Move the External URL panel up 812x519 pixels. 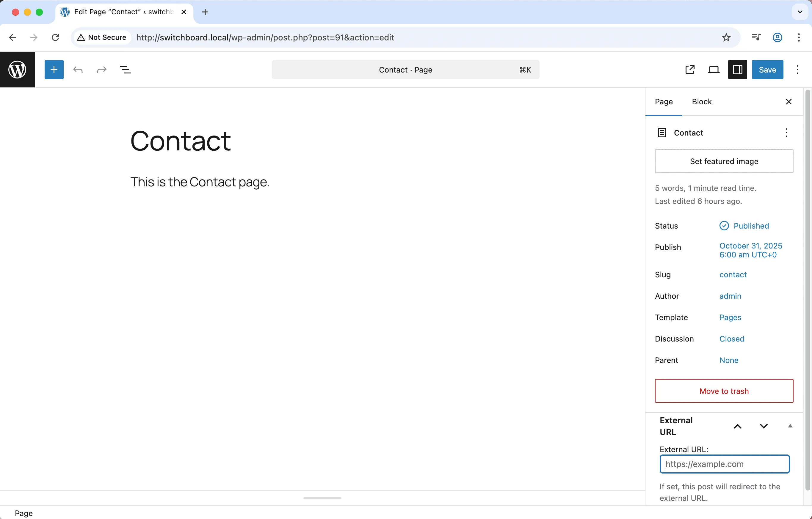click(738, 426)
